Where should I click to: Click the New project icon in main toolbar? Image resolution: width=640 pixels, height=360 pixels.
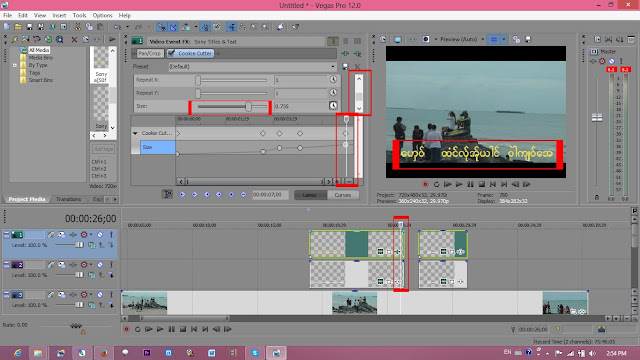pos(7,27)
